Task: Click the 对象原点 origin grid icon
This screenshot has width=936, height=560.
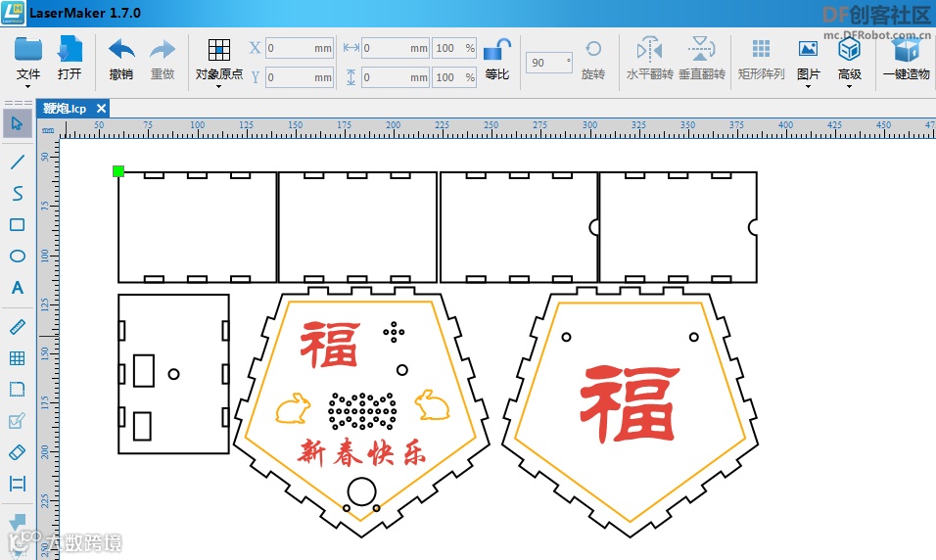Action: click(219, 50)
